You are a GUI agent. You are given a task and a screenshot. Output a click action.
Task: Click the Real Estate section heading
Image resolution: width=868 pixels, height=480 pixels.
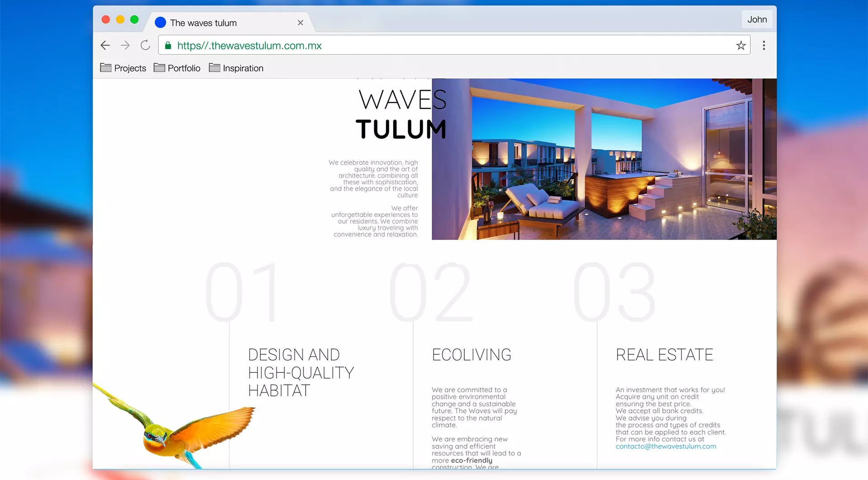coord(664,355)
